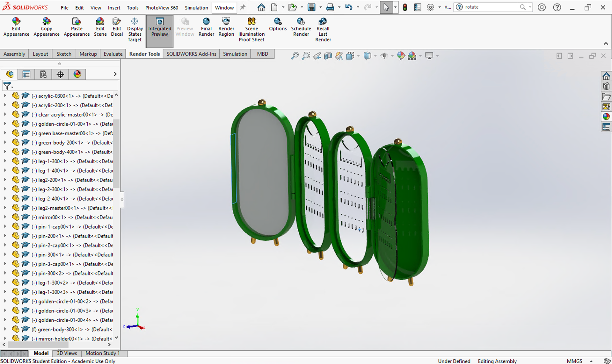Start a Final Render
Image resolution: width=612 pixels, height=364 pixels.
206,27
